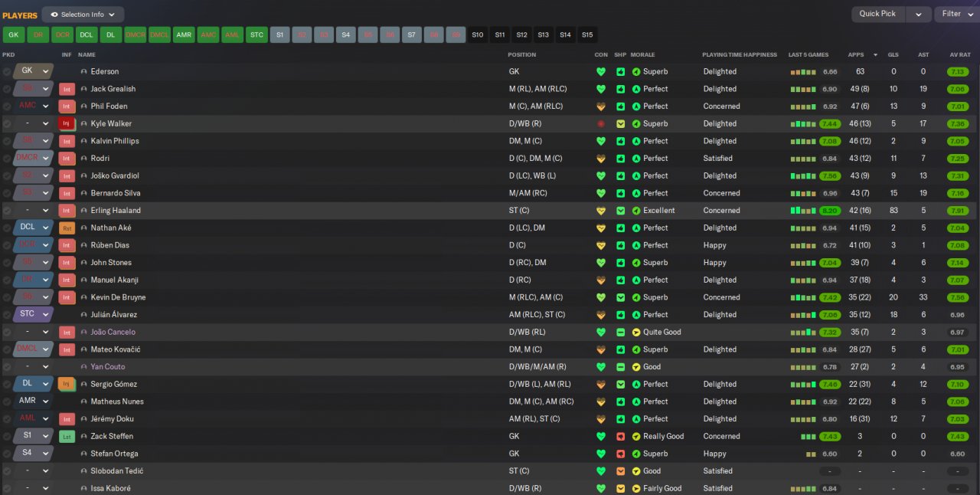Click Rúben Dias's Int status icon

[x=67, y=245]
